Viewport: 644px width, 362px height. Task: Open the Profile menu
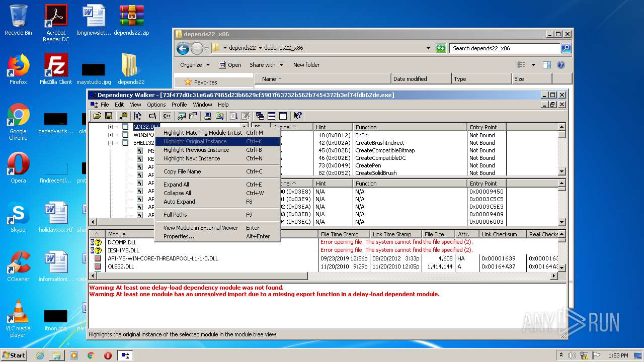tap(179, 105)
